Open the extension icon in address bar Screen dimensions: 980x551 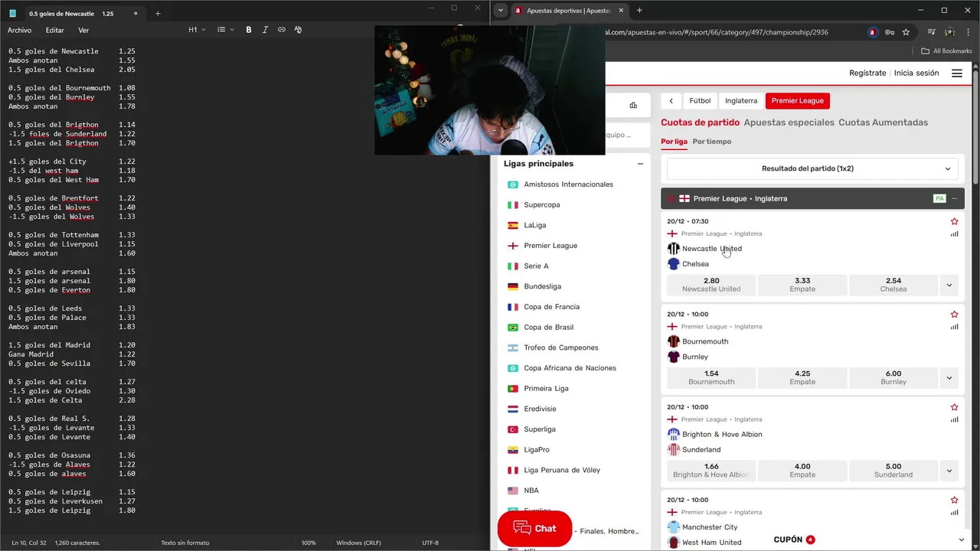click(873, 32)
